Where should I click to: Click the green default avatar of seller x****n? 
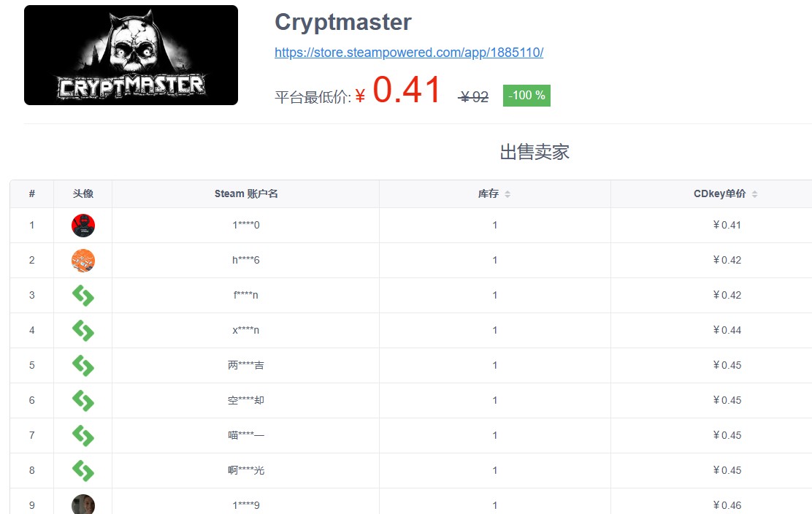[x=83, y=331]
